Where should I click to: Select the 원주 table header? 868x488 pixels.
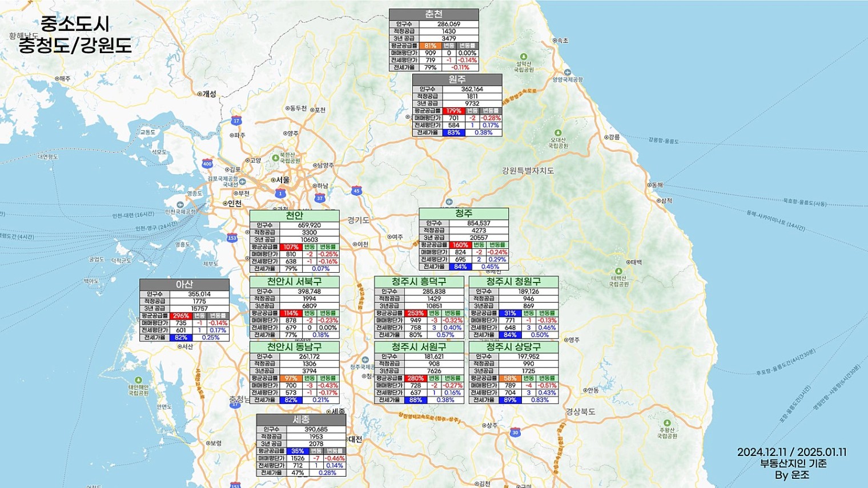[x=457, y=79]
